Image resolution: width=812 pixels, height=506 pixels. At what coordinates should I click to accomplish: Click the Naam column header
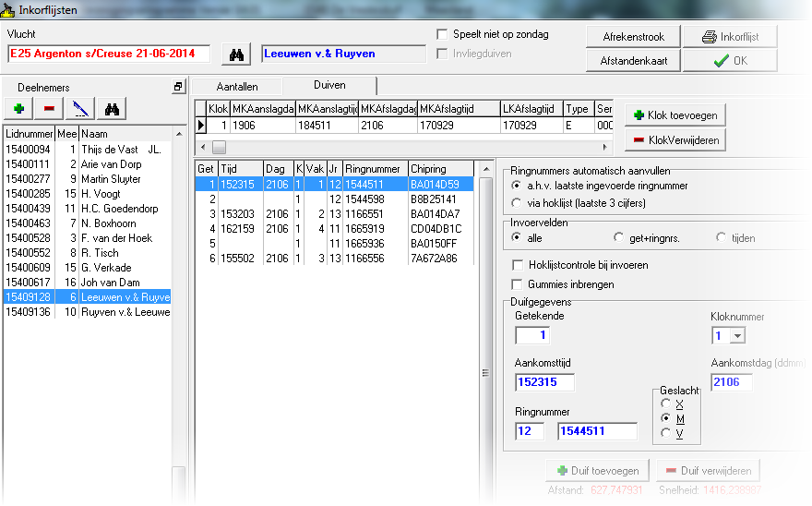125,134
